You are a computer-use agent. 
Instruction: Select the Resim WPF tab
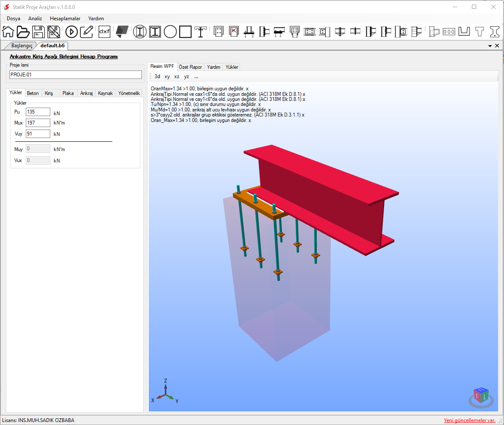tap(162, 66)
